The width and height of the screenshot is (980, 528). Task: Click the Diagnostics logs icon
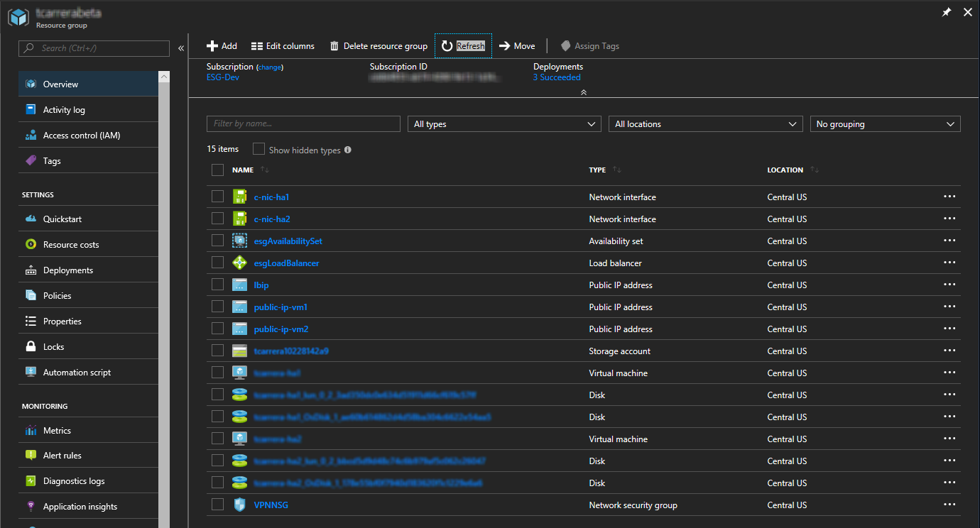pos(31,481)
